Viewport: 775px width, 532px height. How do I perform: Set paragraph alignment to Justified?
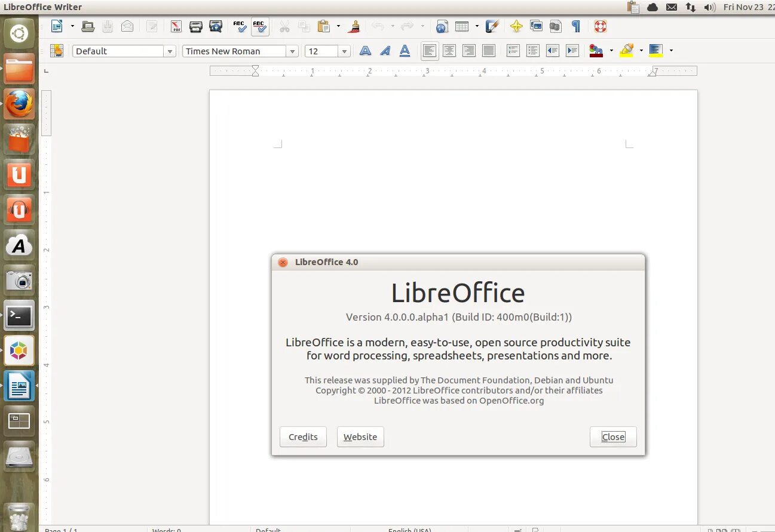[x=489, y=51]
